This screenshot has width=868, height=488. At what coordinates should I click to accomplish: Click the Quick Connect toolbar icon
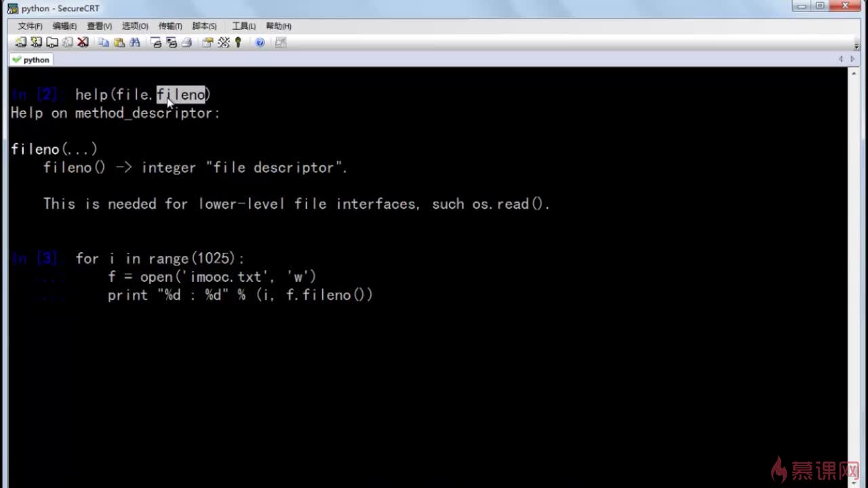(37, 42)
